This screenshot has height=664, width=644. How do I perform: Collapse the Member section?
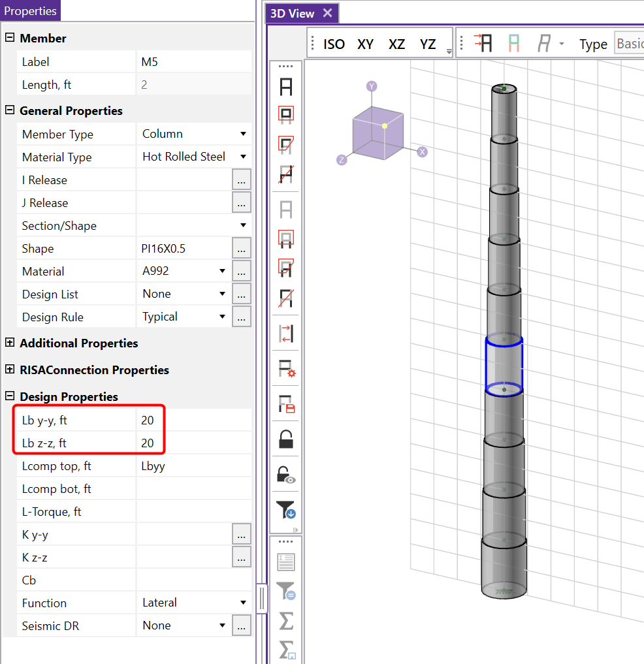tap(10, 38)
